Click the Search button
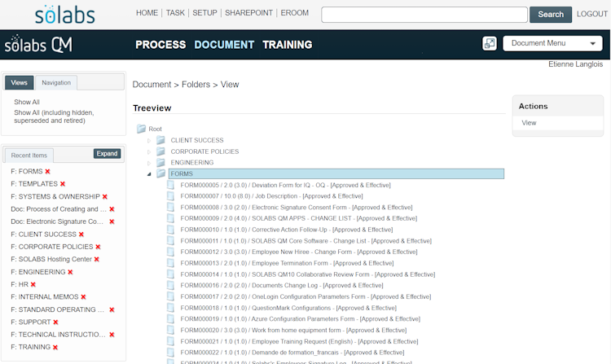This screenshot has width=611, height=364. click(x=551, y=15)
